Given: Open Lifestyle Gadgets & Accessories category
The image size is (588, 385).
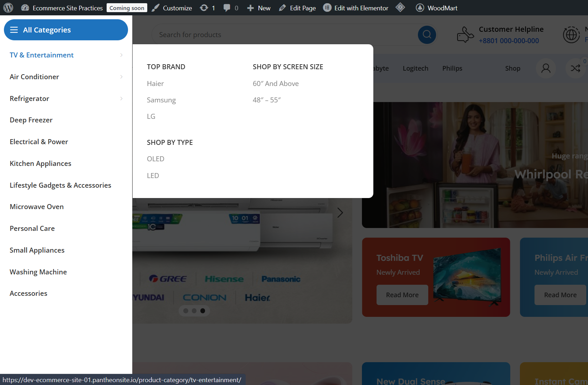Looking at the screenshot, I should click(x=60, y=185).
